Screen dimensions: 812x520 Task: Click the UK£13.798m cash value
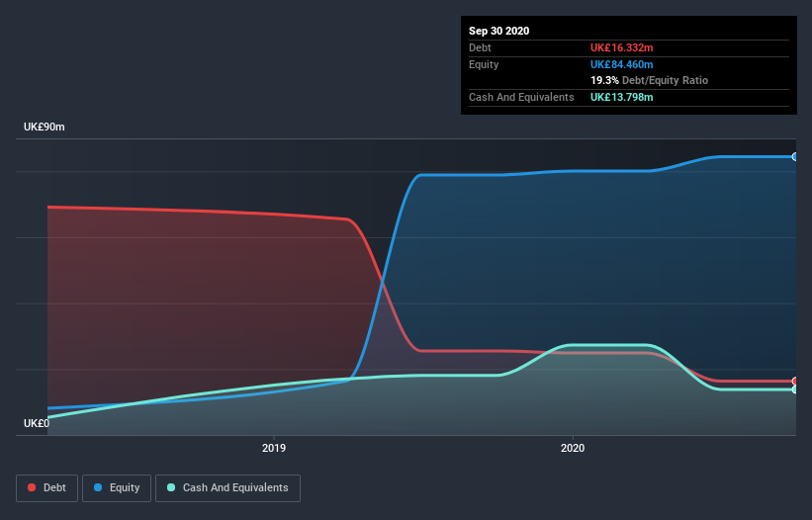click(x=621, y=97)
